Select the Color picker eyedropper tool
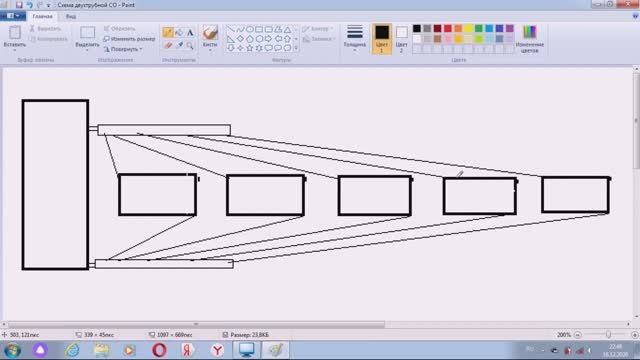Screen dimensions: 640x360 tap(179, 45)
